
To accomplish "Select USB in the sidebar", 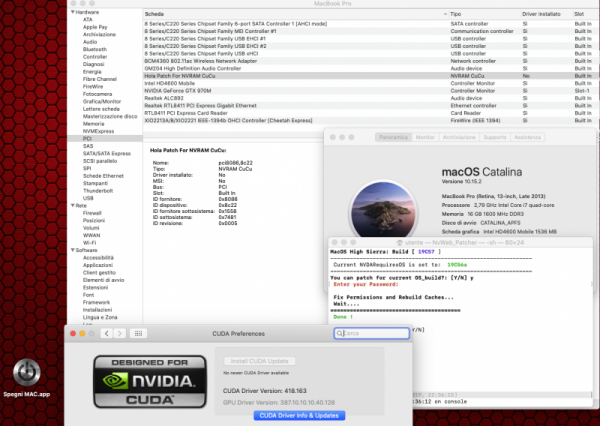I will pyautogui.click(x=88, y=198).
